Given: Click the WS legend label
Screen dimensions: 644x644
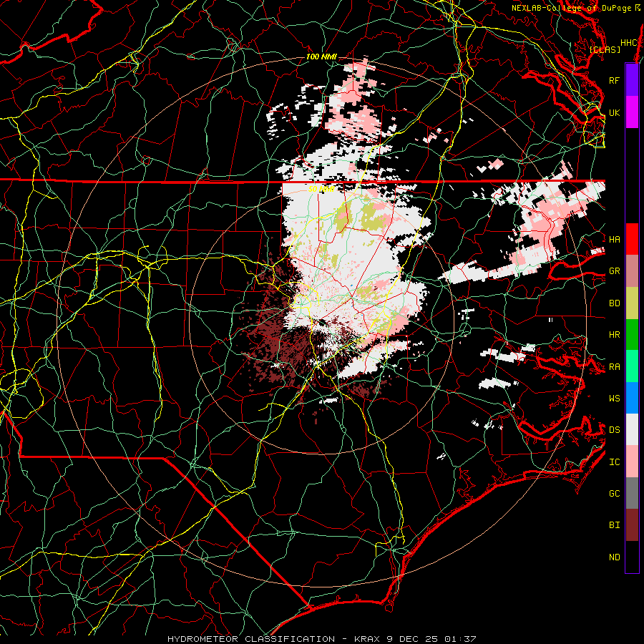Looking at the screenshot, I should [x=614, y=399].
